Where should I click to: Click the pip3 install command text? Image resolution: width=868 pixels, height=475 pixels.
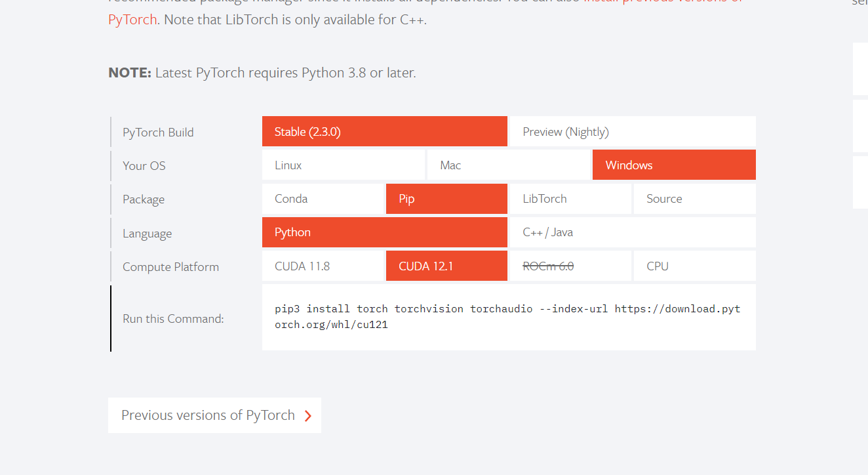[508, 316]
